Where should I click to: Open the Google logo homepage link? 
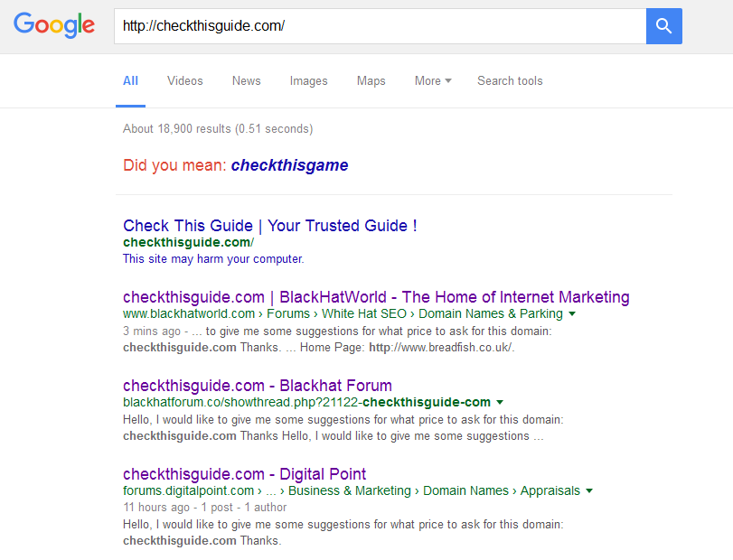(54, 25)
